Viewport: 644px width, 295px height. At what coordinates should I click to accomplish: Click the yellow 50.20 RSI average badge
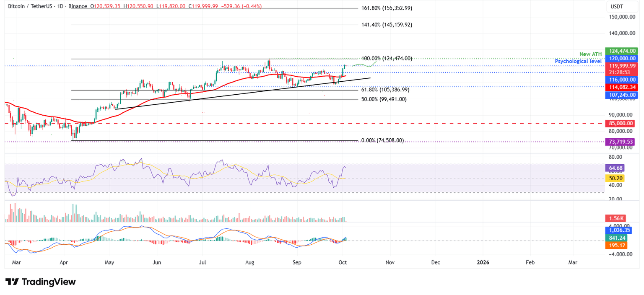coord(615,178)
